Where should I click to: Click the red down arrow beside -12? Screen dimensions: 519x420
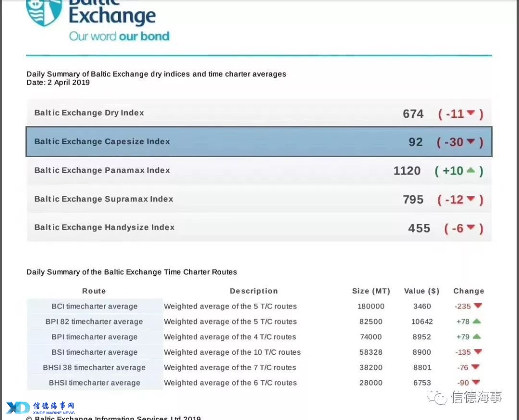470,198
